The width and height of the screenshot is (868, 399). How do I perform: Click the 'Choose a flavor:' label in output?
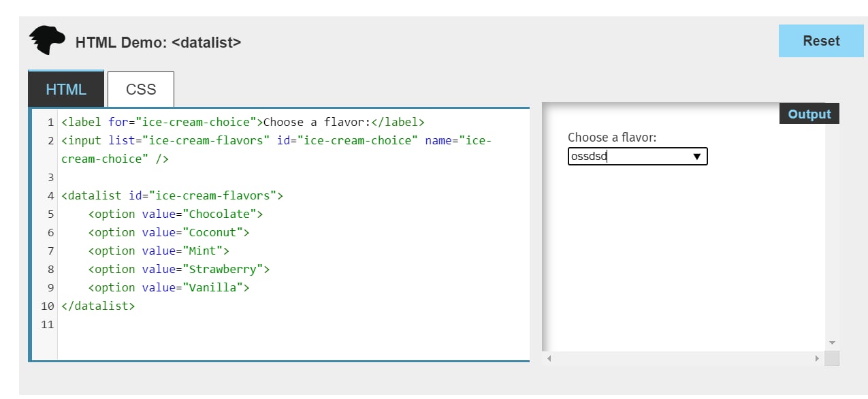[612, 138]
